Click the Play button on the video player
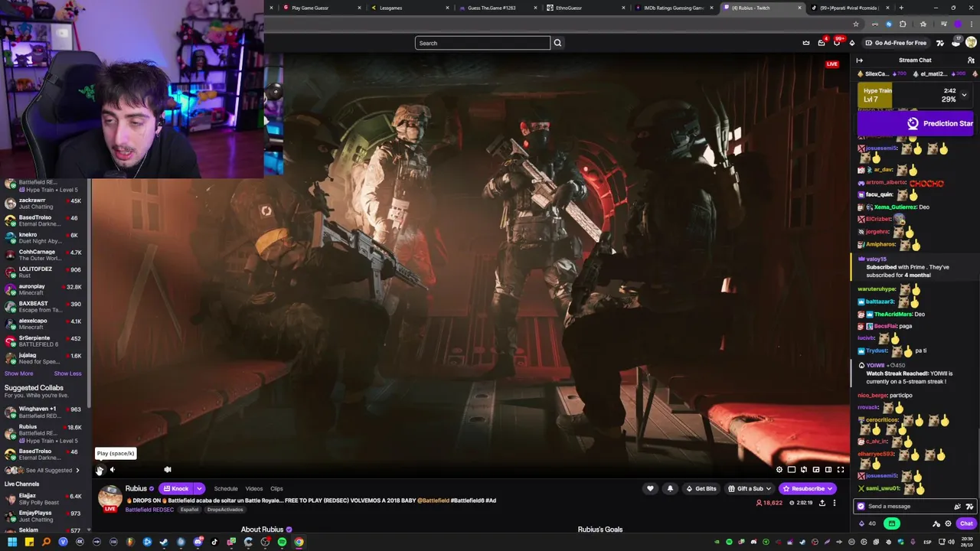The height and width of the screenshot is (551, 980). [100, 470]
